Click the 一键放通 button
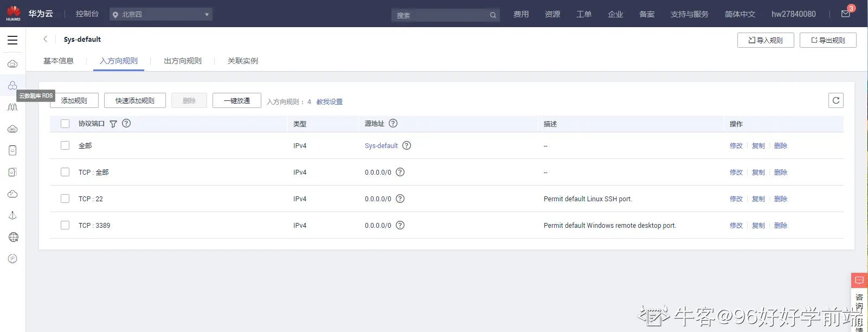Viewport: 868px width, 332px height. pos(237,100)
